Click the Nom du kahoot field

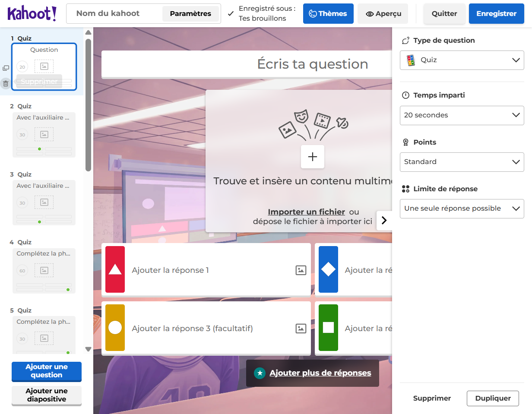[114, 14]
